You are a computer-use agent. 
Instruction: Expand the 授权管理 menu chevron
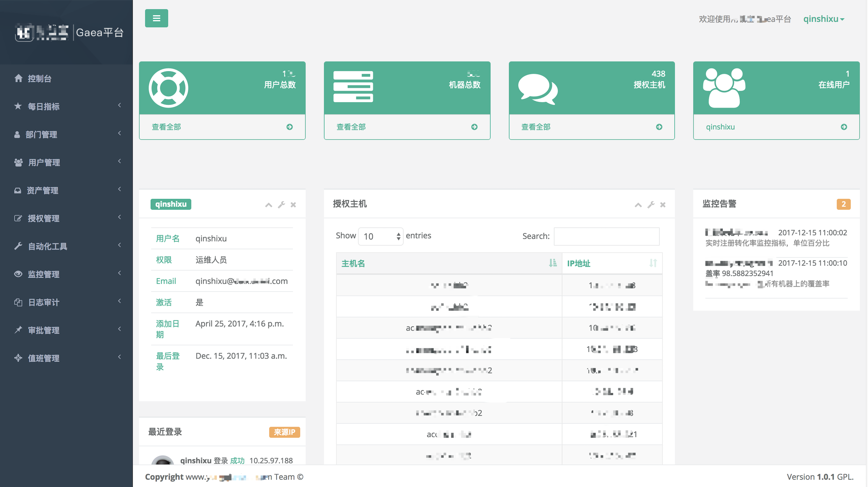[119, 217]
